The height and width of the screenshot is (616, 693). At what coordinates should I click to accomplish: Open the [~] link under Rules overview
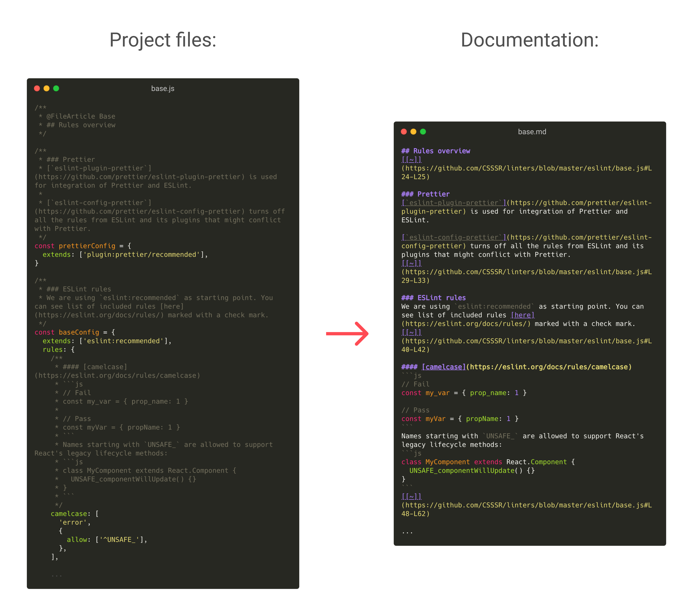pos(411,160)
